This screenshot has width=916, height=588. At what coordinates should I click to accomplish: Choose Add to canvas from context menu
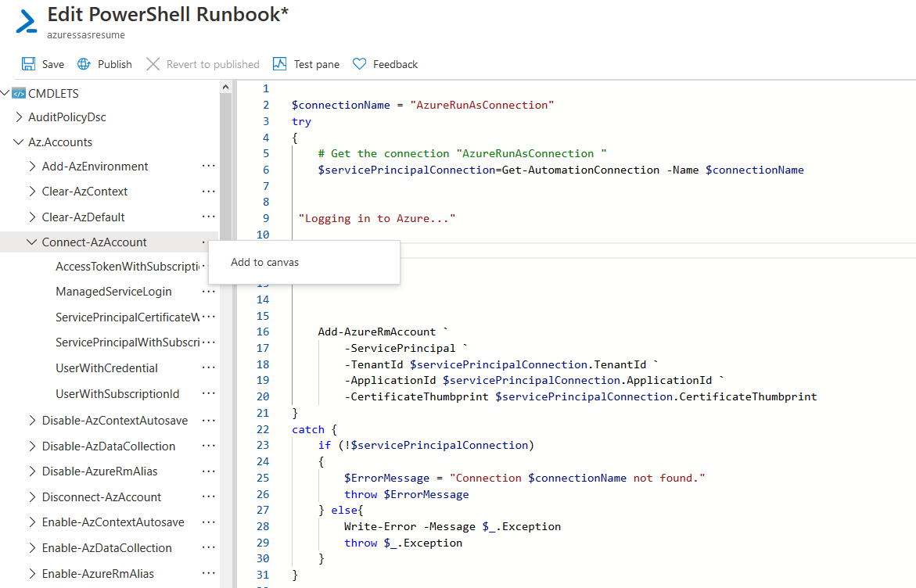coord(264,263)
